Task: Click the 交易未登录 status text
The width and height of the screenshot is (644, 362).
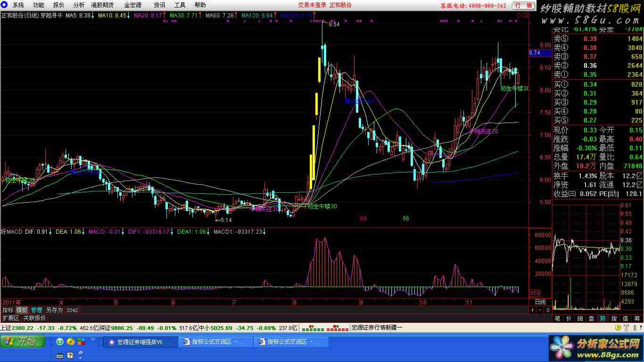Action: tap(312, 5)
